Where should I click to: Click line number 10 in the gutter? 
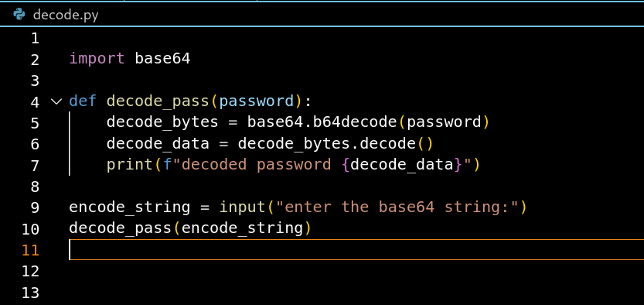point(30,229)
